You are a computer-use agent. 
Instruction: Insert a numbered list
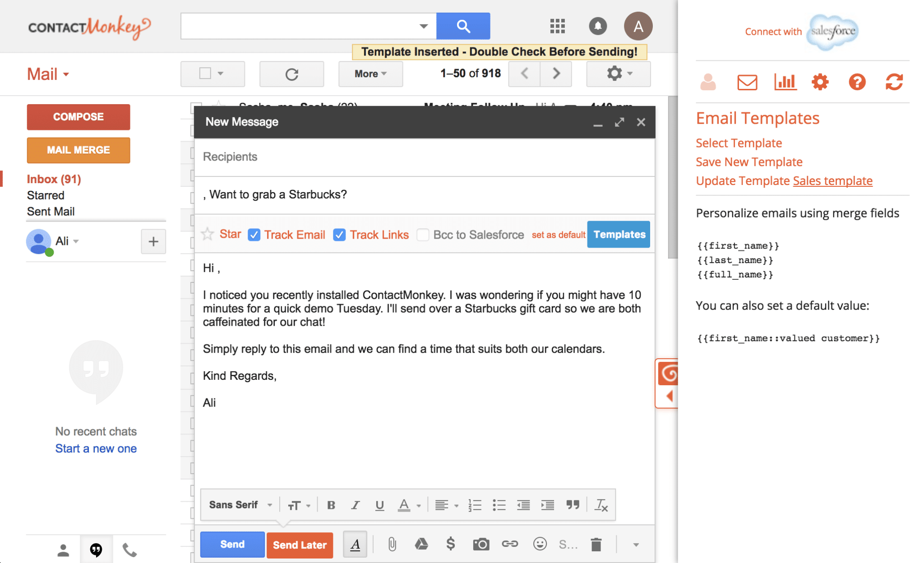coord(475,505)
